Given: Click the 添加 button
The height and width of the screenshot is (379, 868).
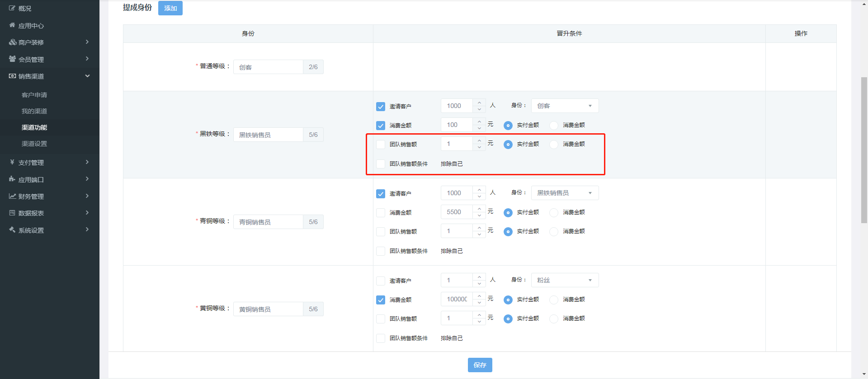Looking at the screenshot, I should pos(170,8).
